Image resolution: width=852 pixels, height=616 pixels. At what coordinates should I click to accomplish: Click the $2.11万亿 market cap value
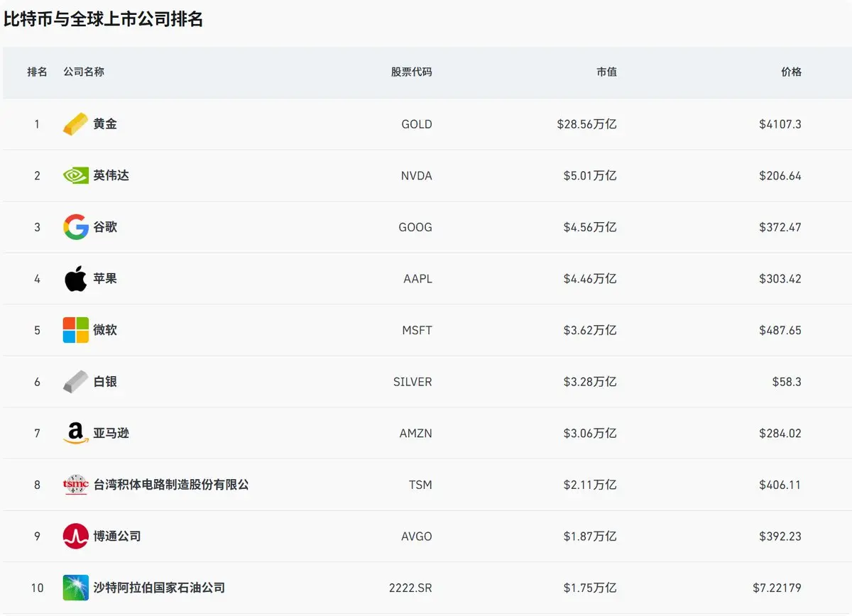590,485
